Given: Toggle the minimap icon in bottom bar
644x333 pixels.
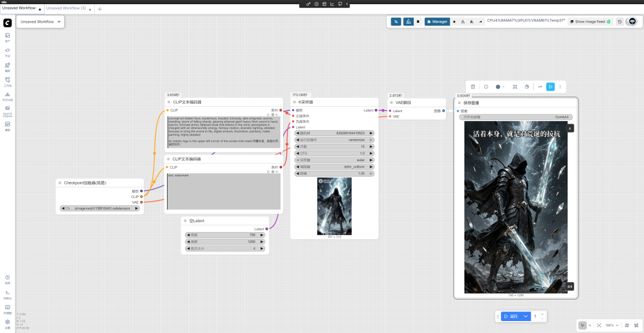Looking at the screenshot, I should (627, 325).
